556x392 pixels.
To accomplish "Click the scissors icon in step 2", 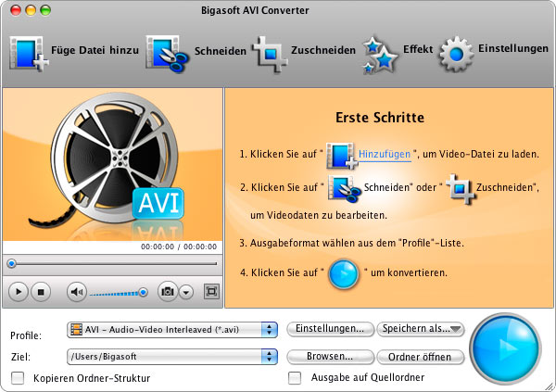I will (344, 189).
